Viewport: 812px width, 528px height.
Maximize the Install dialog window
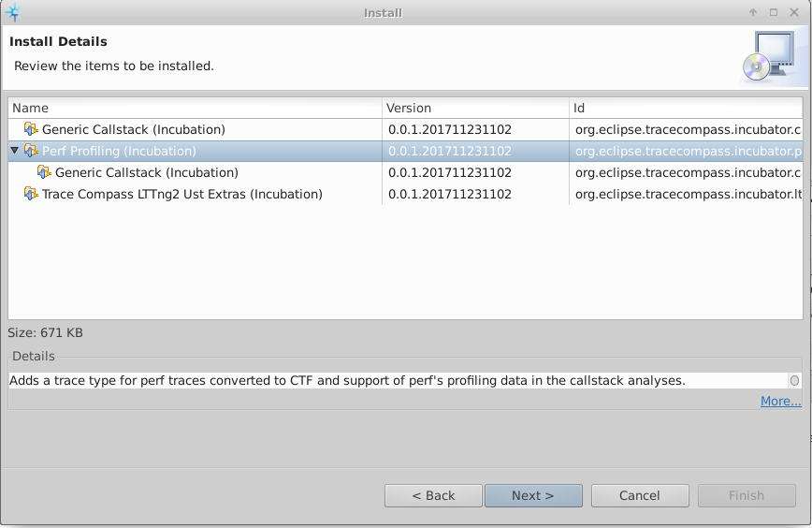[x=774, y=12]
